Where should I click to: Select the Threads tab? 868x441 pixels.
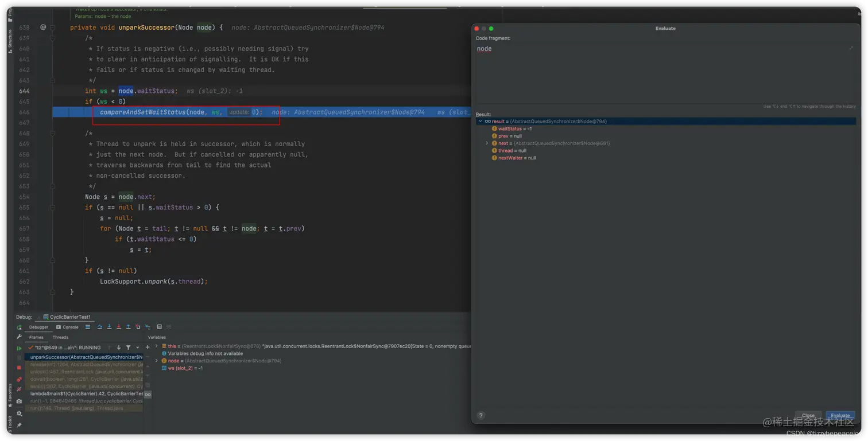coord(60,337)
